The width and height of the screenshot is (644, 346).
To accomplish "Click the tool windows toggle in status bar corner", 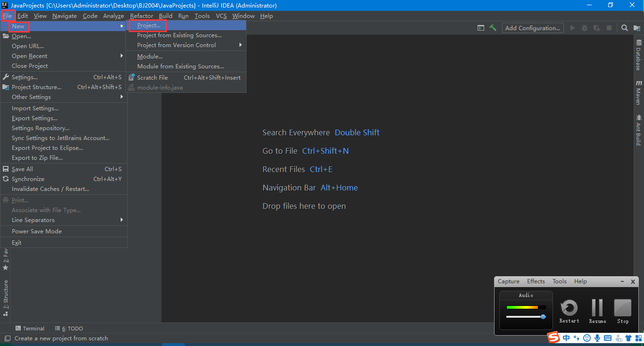I will (x=7, y=338).
